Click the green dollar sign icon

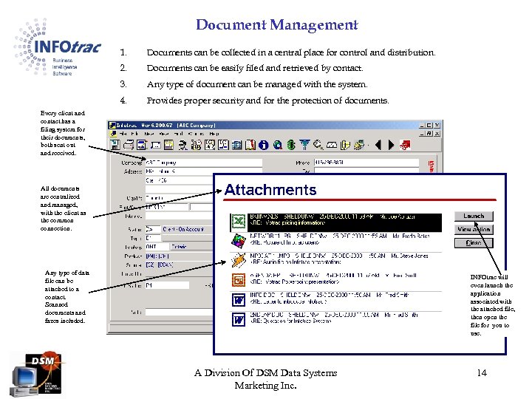291,145
